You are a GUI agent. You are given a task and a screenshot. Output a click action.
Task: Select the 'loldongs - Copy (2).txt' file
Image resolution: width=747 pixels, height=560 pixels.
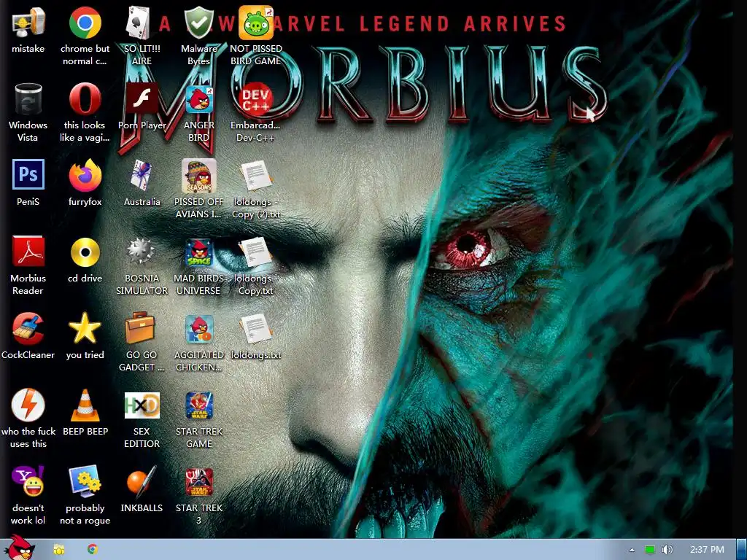pos(256,176)
